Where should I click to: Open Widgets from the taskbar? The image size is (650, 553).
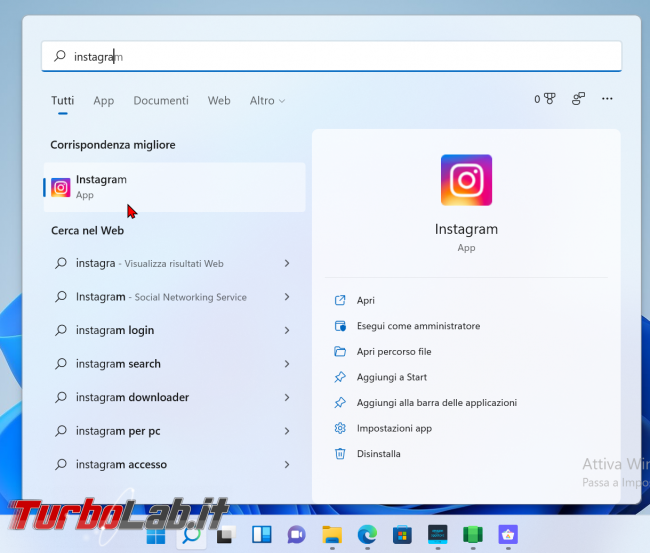tap(262, 534)
